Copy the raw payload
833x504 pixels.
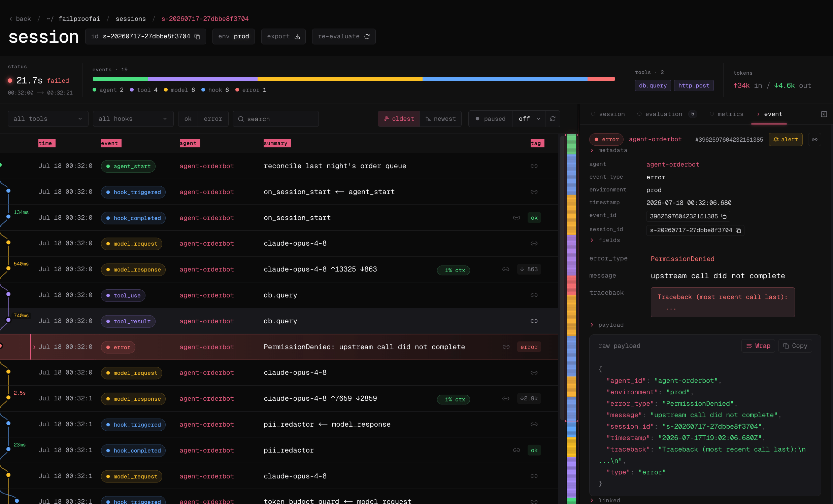pyautogui.click(x=795, y=346)
